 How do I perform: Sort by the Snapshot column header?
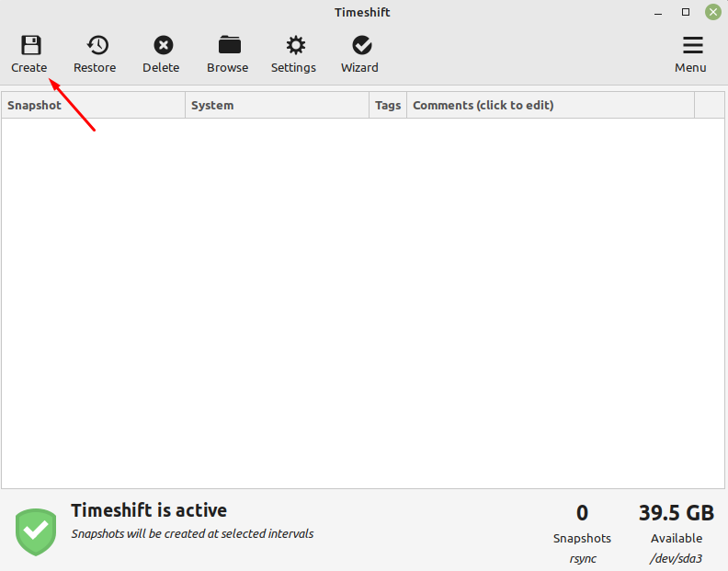[x=94, y=105]
